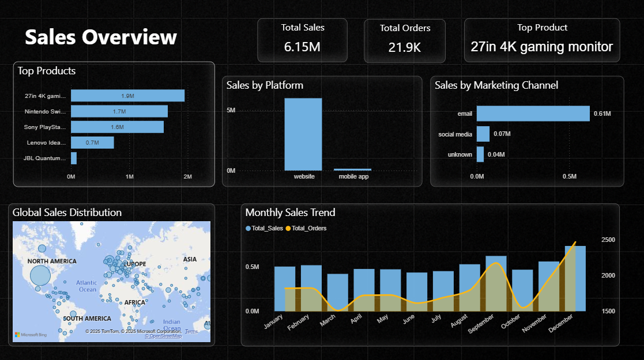Image resolution: width=644 pixels, height=360 pixels.
Task: Click the JBL Quantum product bar
Action: 74,158
